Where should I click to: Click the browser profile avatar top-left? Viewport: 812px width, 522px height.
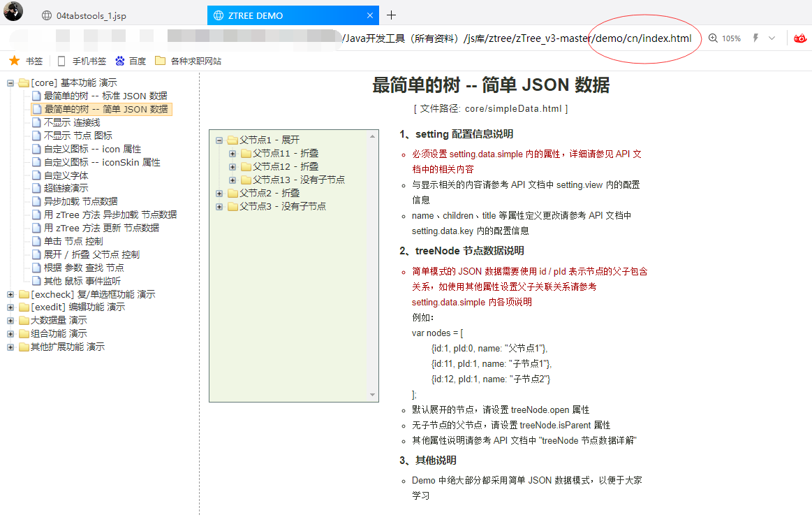(13, 15)
